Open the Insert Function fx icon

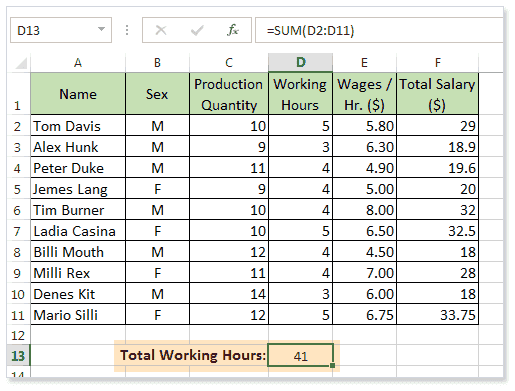233,30
